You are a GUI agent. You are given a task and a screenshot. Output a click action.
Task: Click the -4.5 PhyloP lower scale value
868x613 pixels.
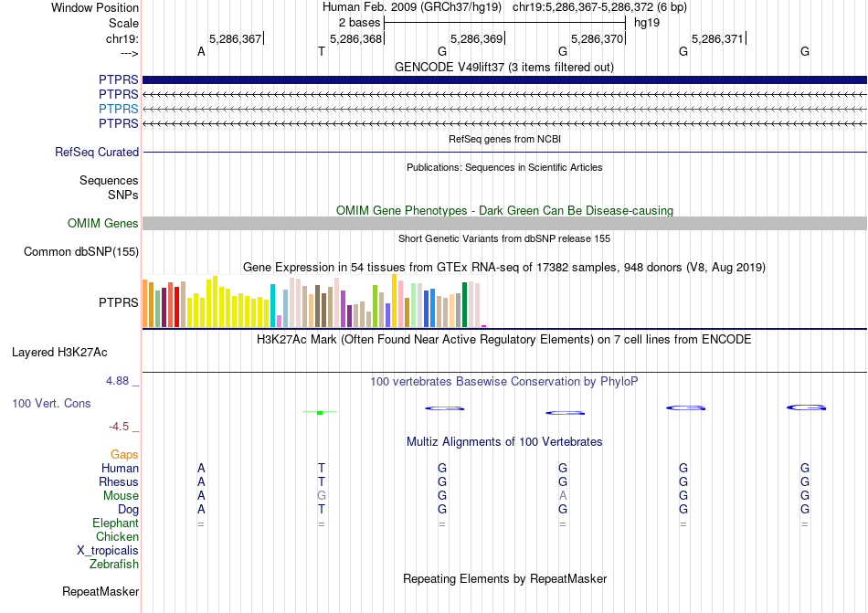(x=119, y=426)
